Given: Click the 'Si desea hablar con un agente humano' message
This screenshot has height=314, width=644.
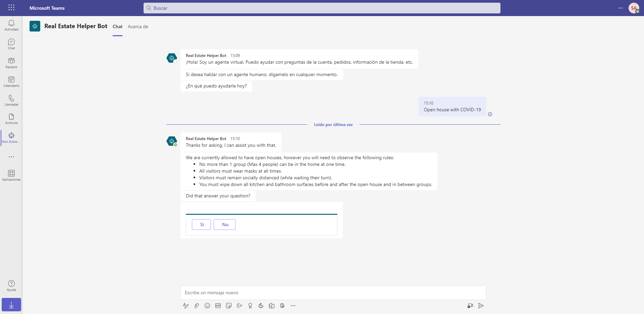Looking at the screenshot, I should [262, 74].
